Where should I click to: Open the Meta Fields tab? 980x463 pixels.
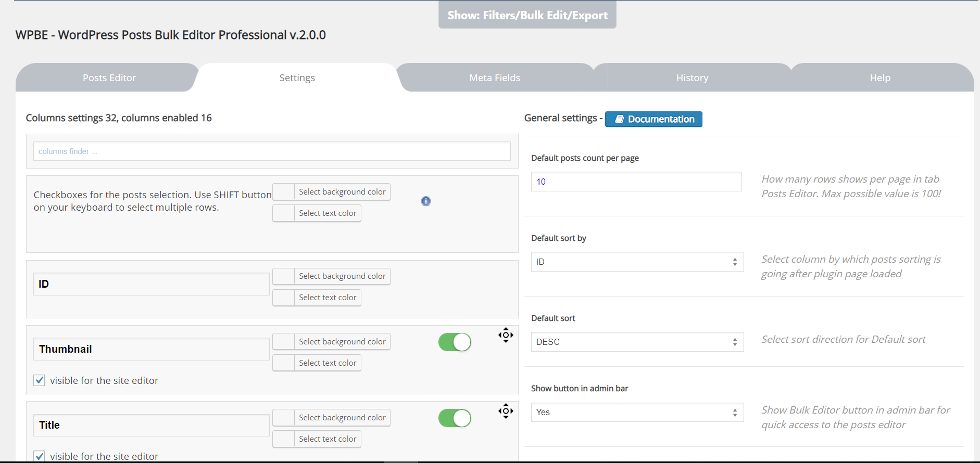pyautogui.click(x=495, y=78)
